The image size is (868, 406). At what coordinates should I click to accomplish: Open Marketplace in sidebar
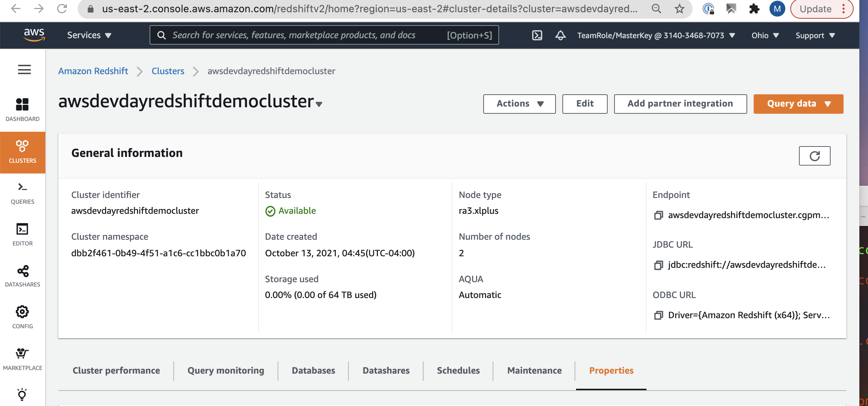click(22, 359)
